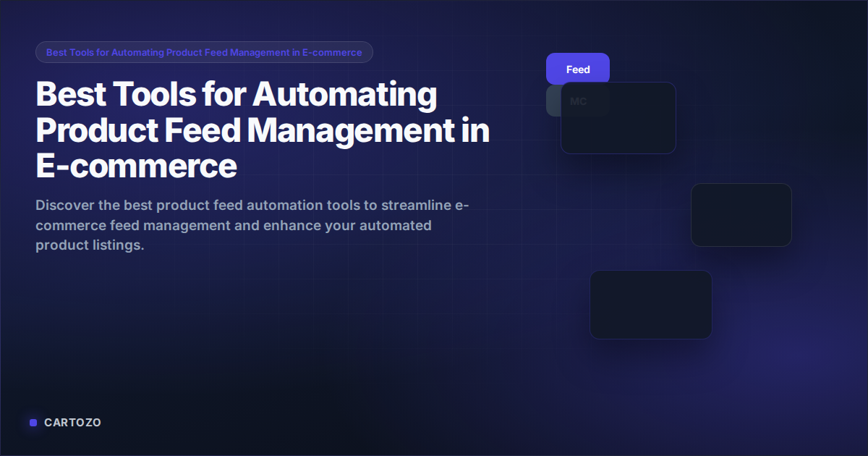868x456 pixels.
Task: Click the large card in the lower right
Action: [x=650, y=304]
